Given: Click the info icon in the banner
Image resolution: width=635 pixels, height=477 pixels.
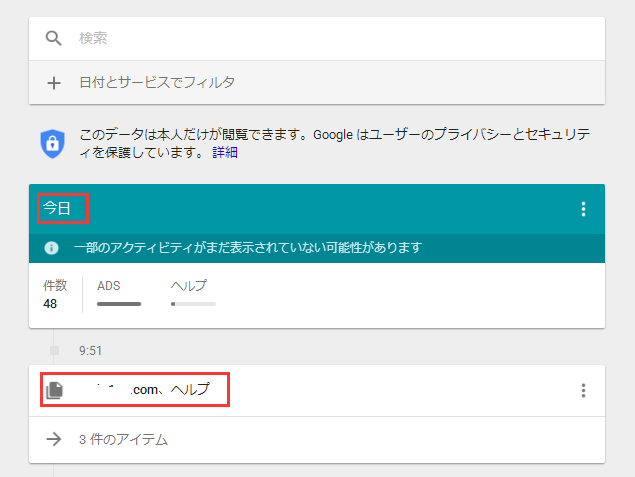Looking at the screenshot, I should (x=52, y=248).
